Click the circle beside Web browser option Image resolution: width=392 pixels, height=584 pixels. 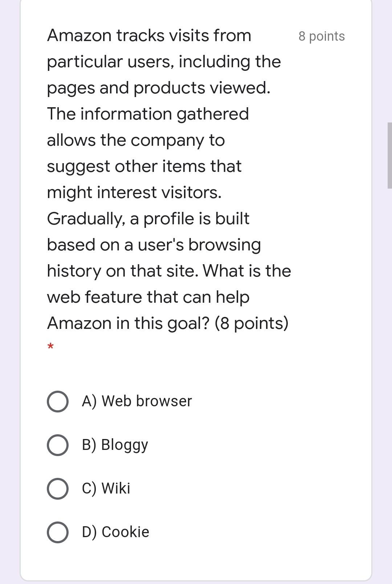click(x=58, y=401)
